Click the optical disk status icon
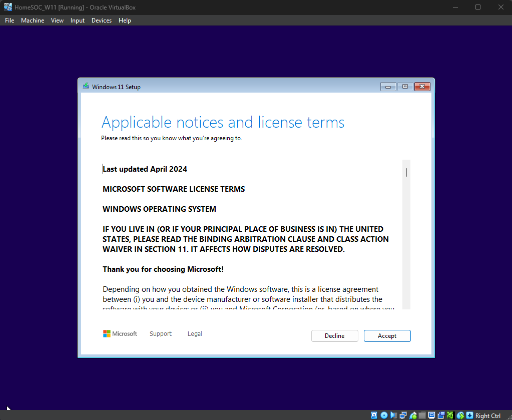Viewport: 512px width, 420px height. (384, 415)
